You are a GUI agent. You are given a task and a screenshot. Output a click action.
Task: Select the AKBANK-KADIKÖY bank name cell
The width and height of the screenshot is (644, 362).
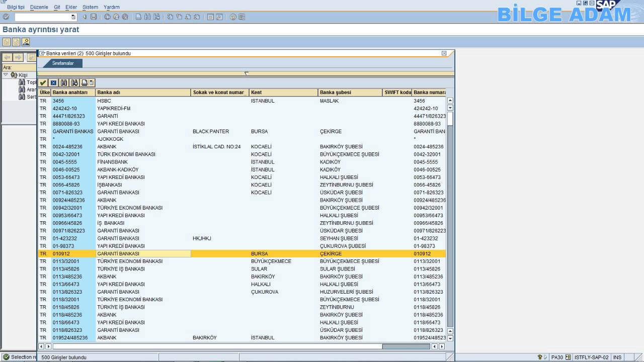[x=143, y=169]
